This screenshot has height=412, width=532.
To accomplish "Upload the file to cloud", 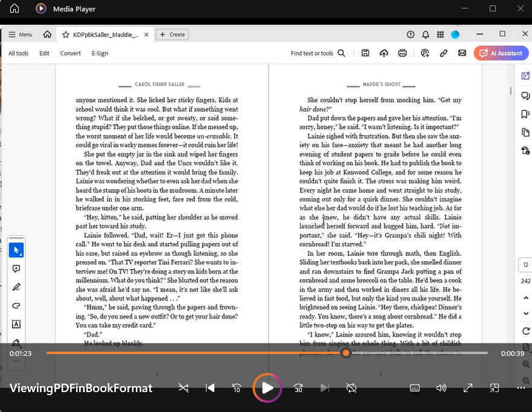I will [x=383, y=53].
